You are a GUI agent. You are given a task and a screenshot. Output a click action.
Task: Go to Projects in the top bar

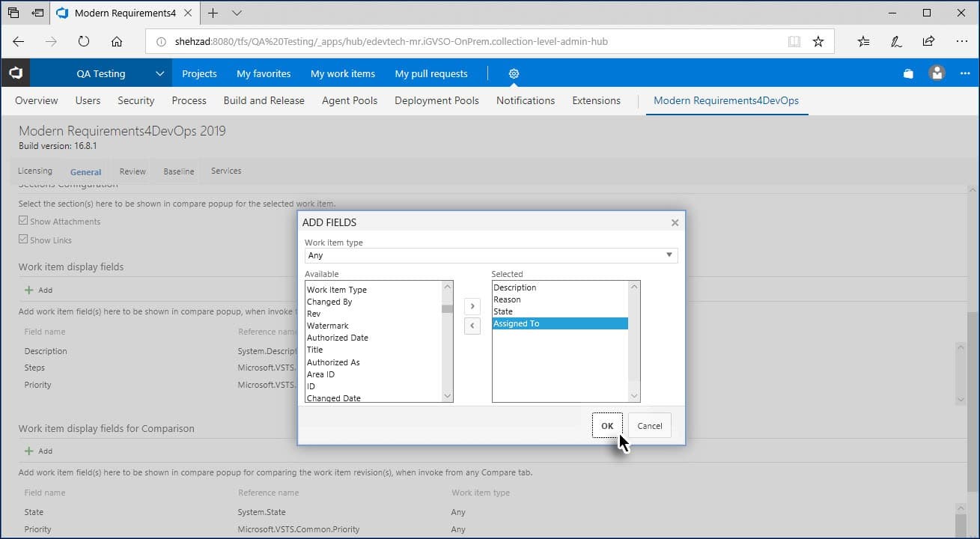tap(199, 73)
